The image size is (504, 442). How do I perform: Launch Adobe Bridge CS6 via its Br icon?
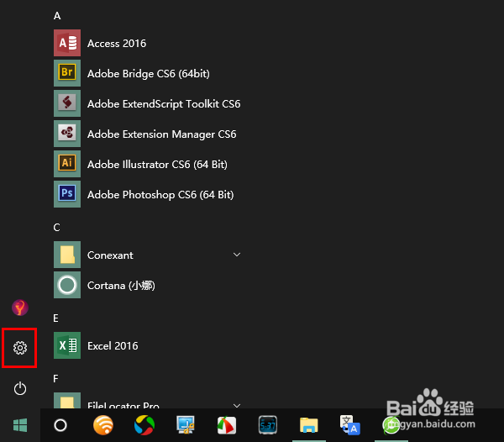click(67, 73)
